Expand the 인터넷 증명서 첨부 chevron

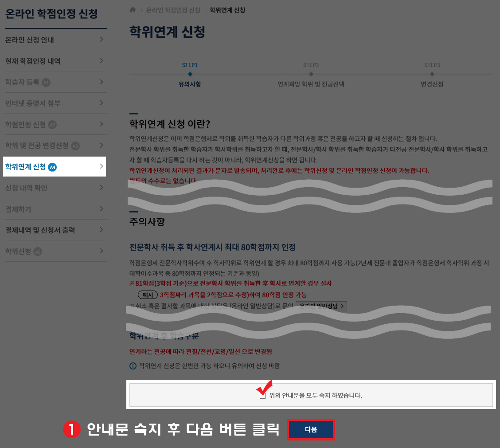click(102, 103)
